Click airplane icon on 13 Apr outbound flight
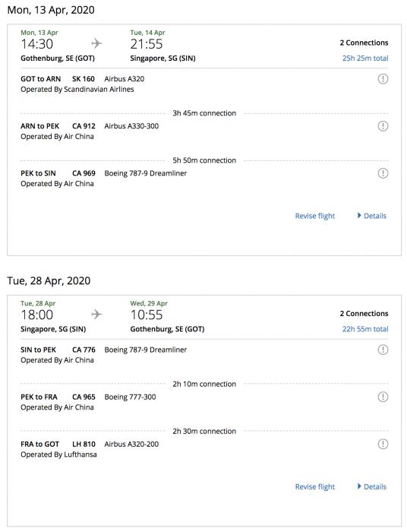The height and width of the screenshot is (532, 407). [96, 43]
